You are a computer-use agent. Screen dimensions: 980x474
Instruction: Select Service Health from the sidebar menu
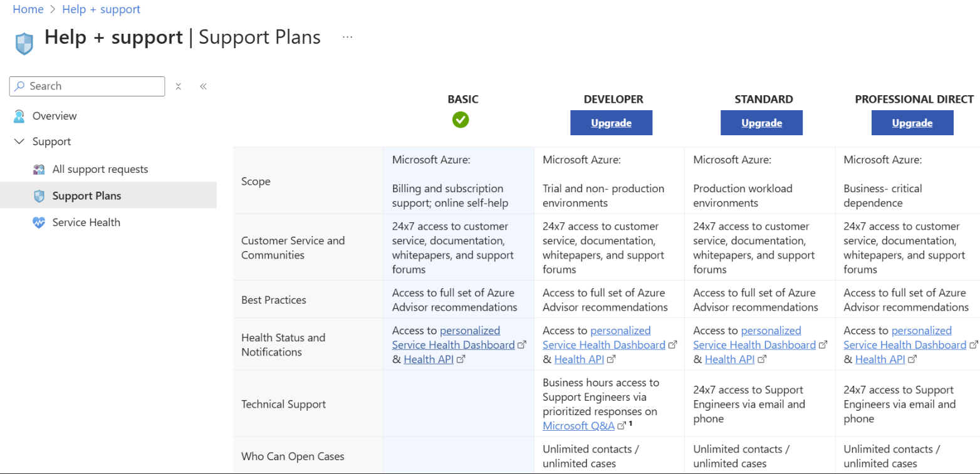(x=86, y=222)
